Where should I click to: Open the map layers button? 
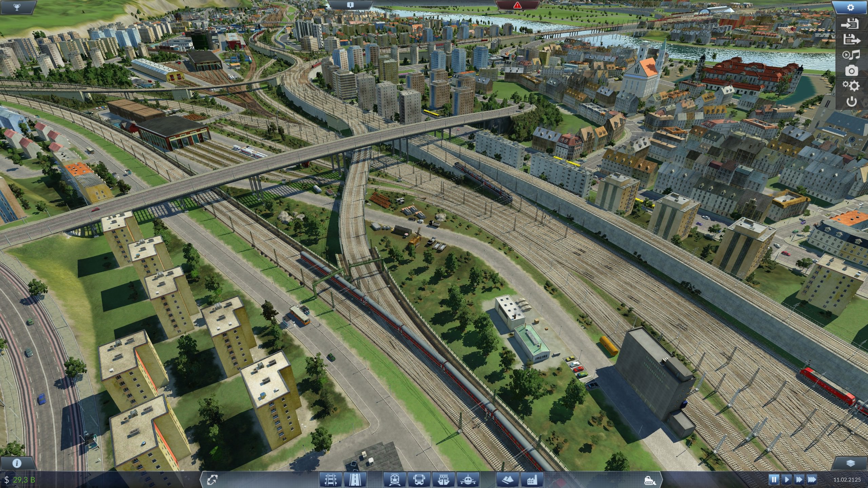tap(850, 463)
